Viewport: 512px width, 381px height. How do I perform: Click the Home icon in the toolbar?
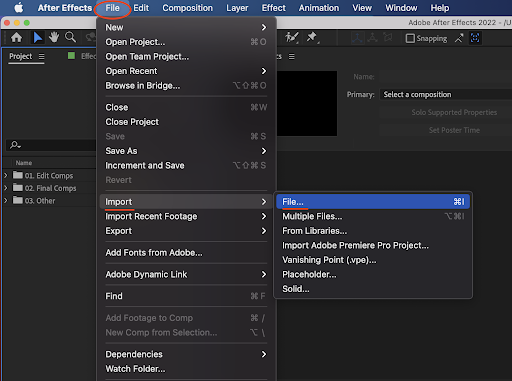pos(16,38)
